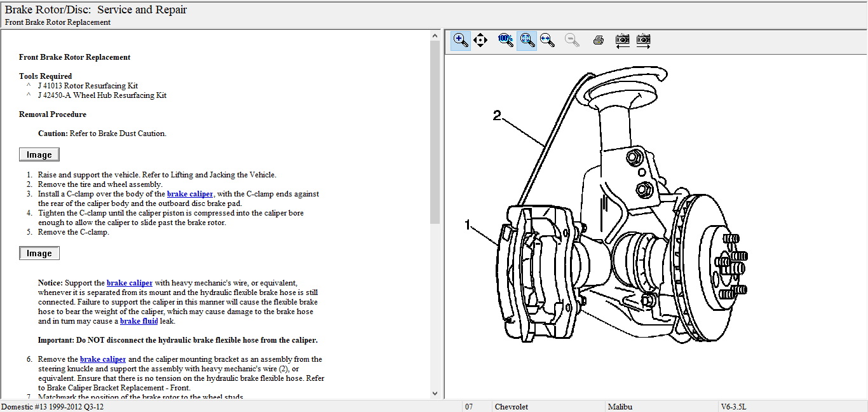
Task: Open brake caliper link in step 3
Action: [190, 194]
